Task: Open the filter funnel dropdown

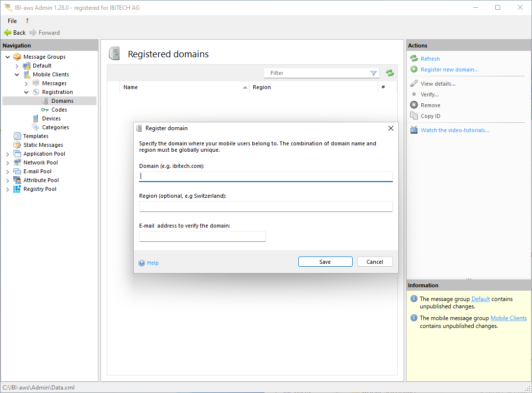Action: [x=373, y=73]
